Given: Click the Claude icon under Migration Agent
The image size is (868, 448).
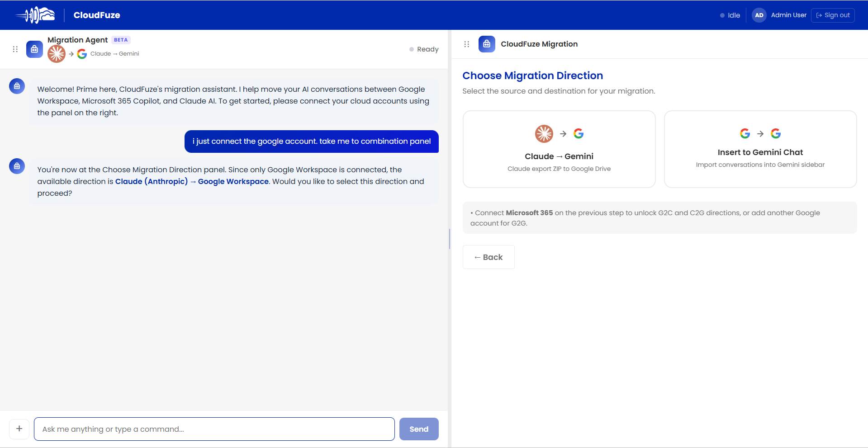Looking at the screenshot, I should click(57, 54).
